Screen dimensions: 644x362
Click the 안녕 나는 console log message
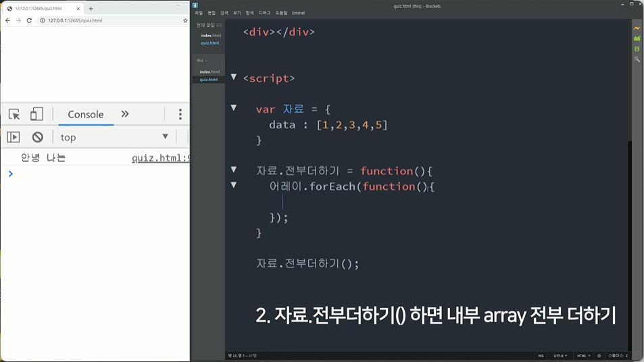coord(43,158)
